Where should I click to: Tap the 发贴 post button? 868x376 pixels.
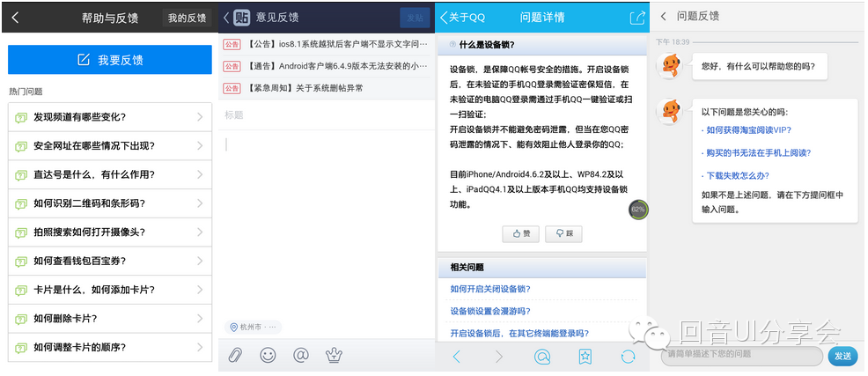415,18
